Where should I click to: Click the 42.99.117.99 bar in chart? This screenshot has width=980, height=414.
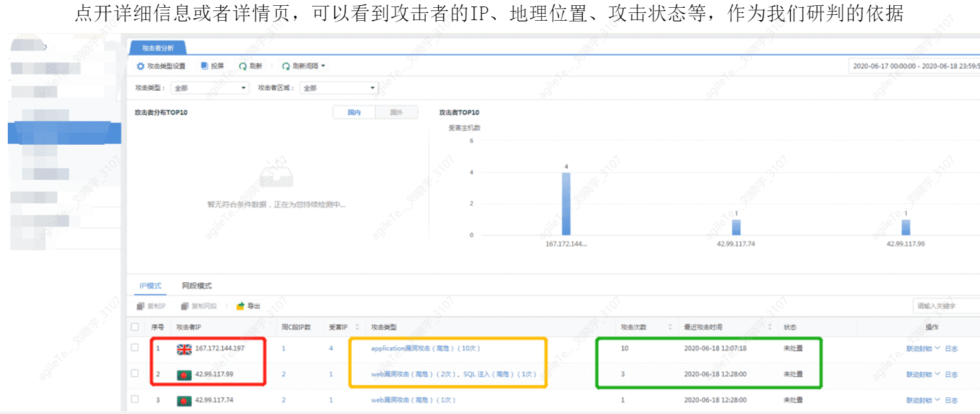[905, 227]
